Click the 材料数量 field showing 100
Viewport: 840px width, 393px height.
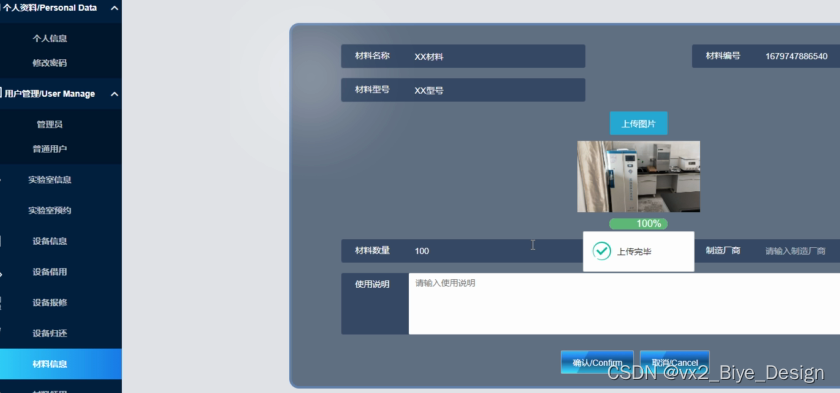click(463, 251)
